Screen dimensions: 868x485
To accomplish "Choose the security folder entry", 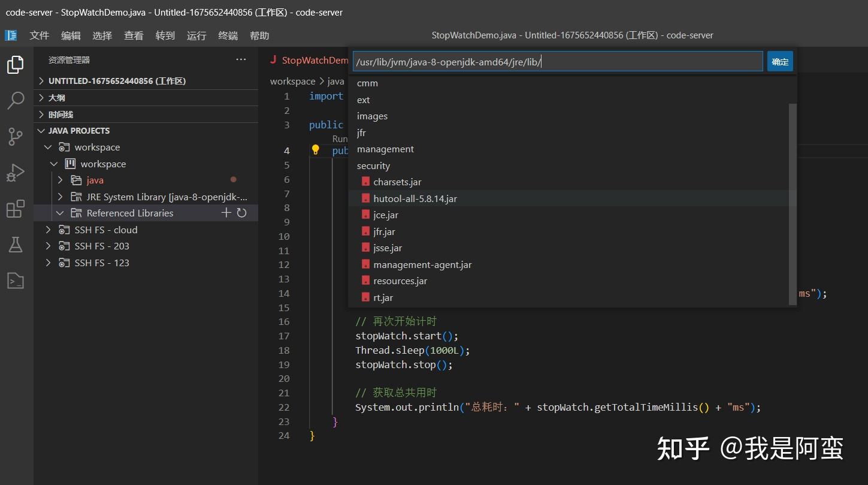I will 572,165.
